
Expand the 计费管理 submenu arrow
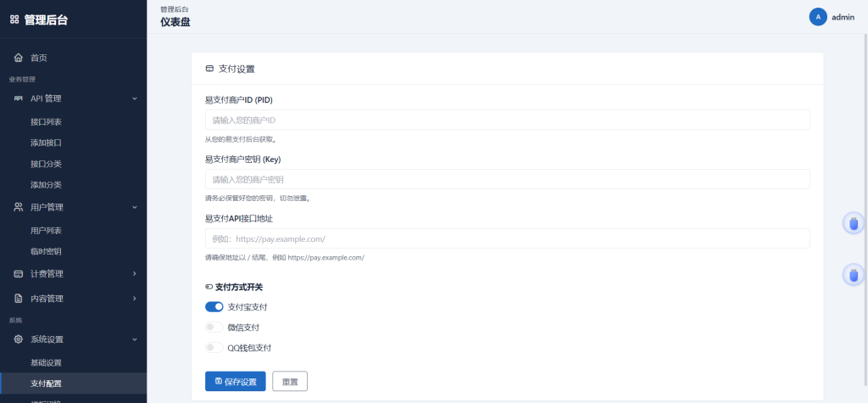point(135,274)
